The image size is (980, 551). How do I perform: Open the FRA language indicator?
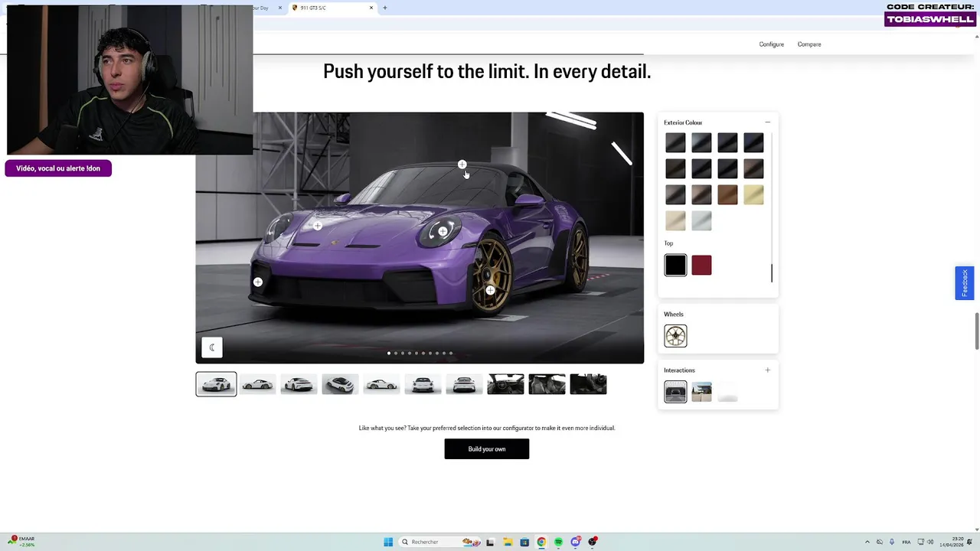[908, 542]
